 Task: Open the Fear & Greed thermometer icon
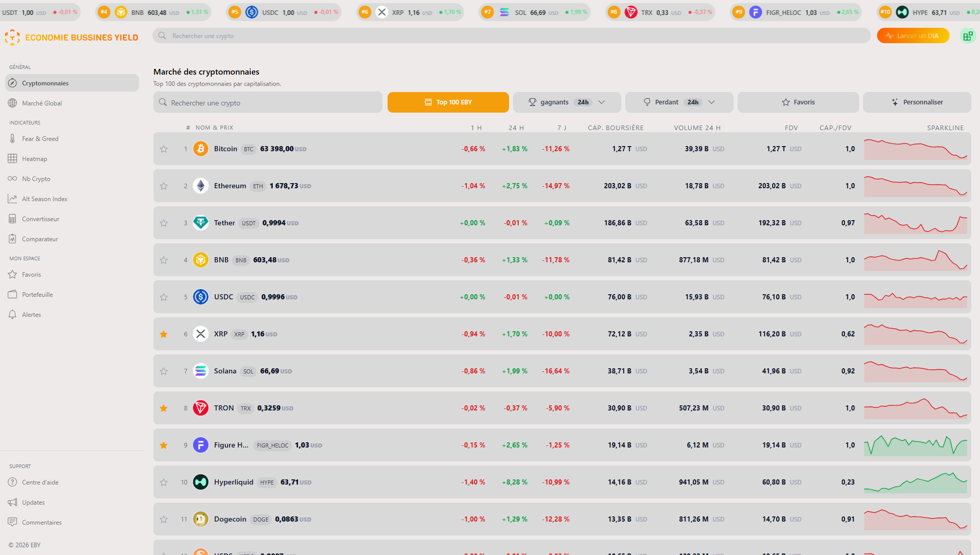coord(12,138)
